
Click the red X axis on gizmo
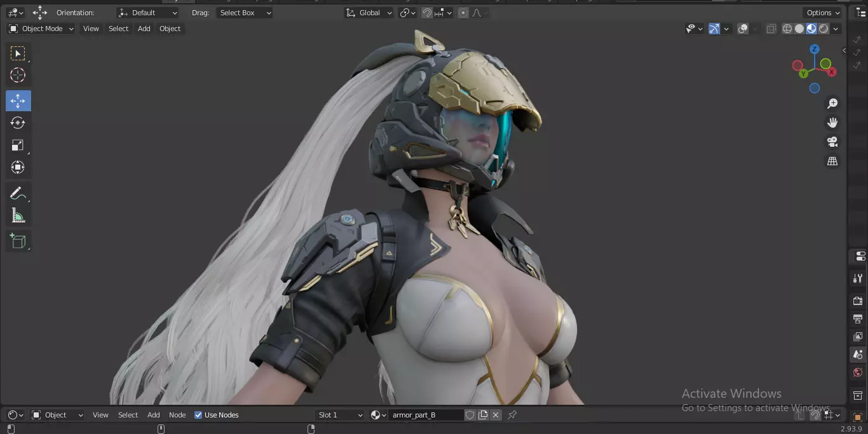tap(832, 72)
